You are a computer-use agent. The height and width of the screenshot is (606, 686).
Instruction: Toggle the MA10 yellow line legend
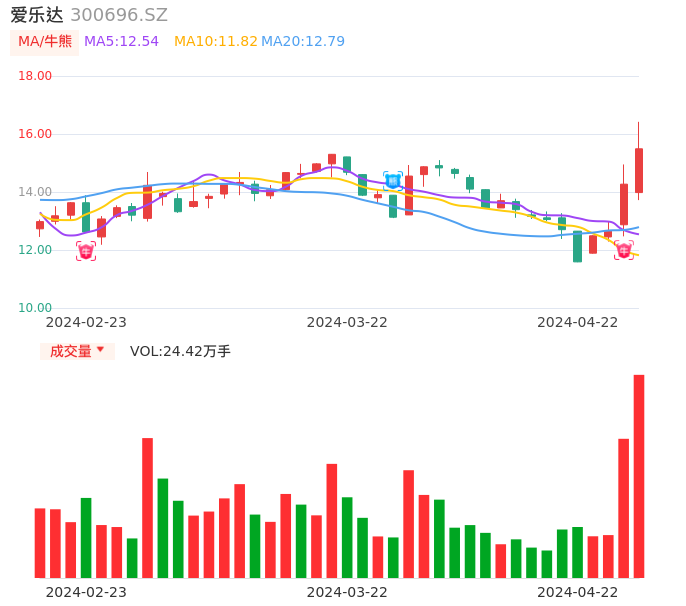[215, 42]
